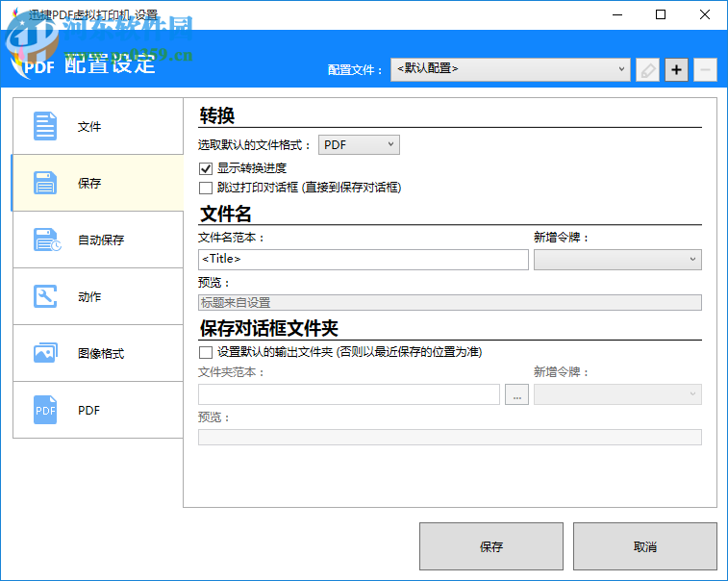Click the 文件夹范本 input field

tap(349, 393)
